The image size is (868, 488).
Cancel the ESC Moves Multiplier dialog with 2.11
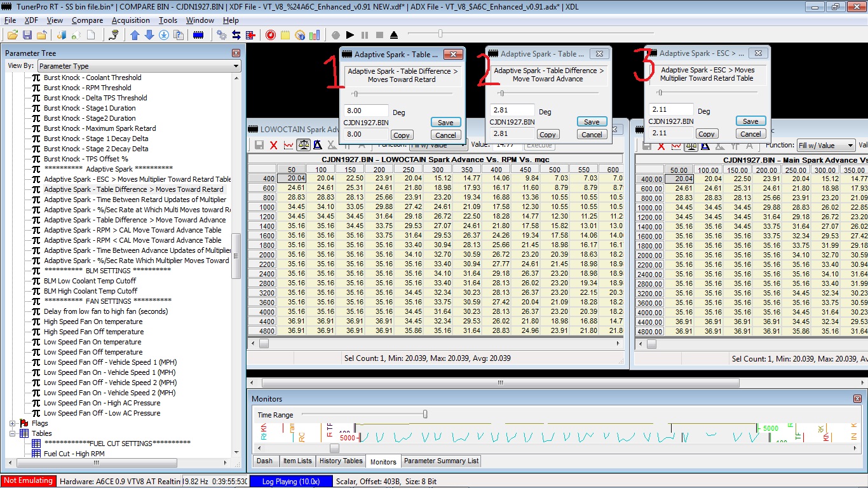tap(750, 133)
